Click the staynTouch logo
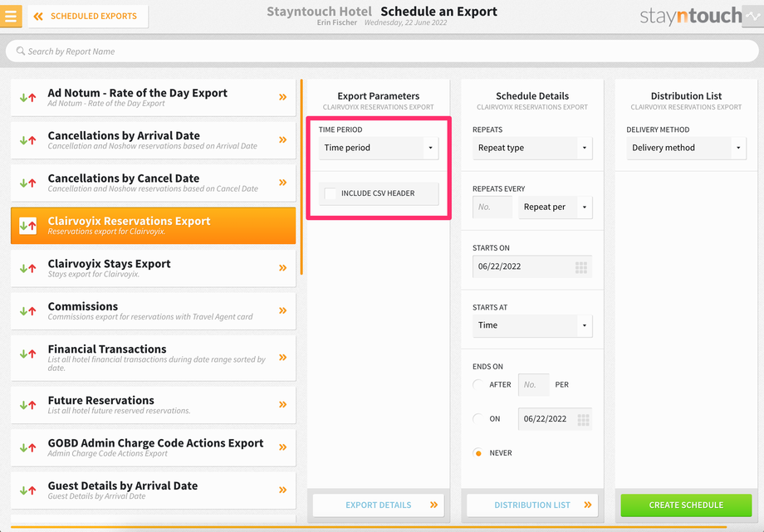The height and width of the screenshot is (532, 764). point(690,16)
